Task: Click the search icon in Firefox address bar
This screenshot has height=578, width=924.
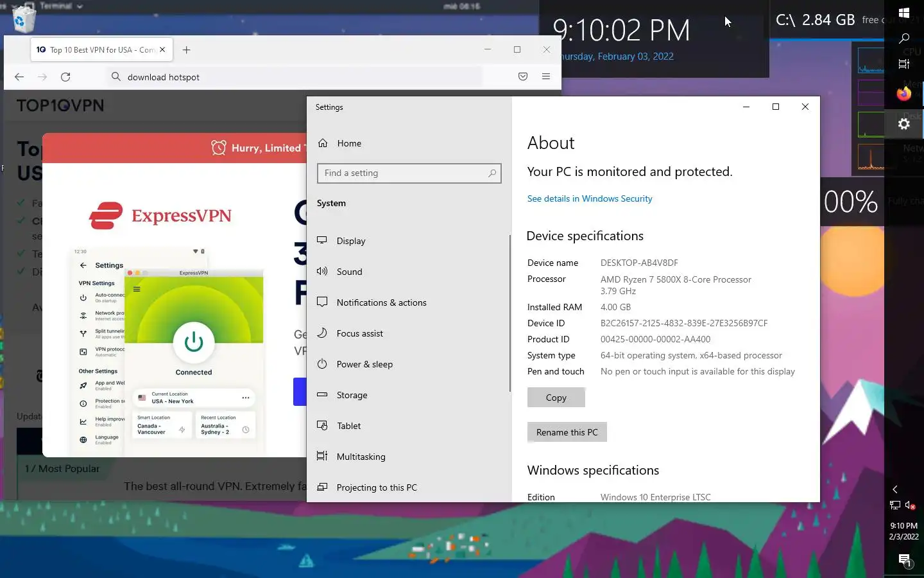Action: [x=116, y=76]
